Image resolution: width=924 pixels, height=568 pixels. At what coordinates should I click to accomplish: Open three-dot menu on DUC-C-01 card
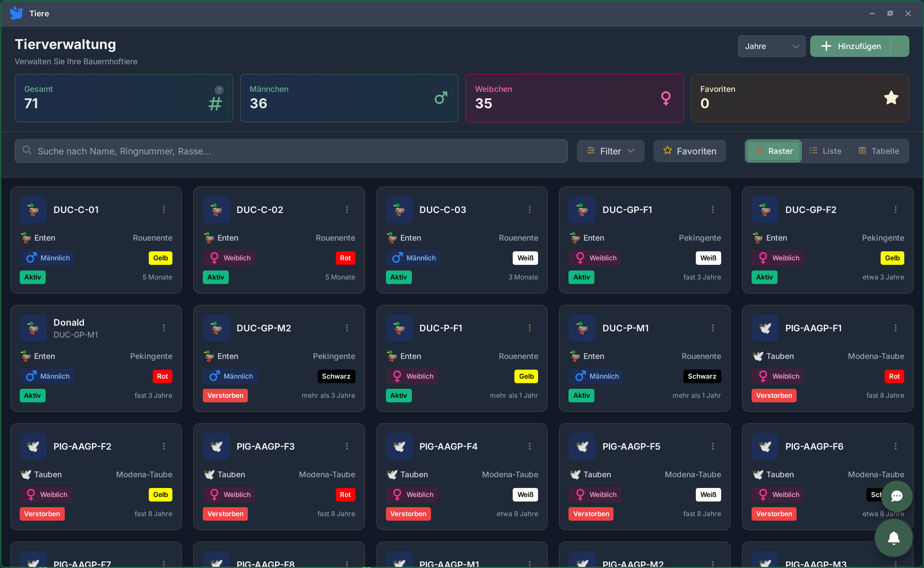pyautogui.click(x=164, y=210)
